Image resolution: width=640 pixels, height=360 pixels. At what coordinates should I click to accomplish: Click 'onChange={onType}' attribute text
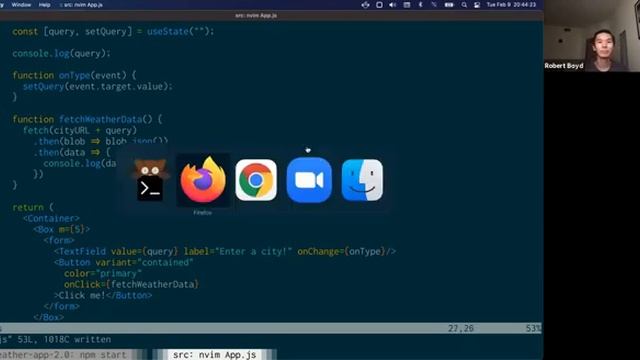341,251
